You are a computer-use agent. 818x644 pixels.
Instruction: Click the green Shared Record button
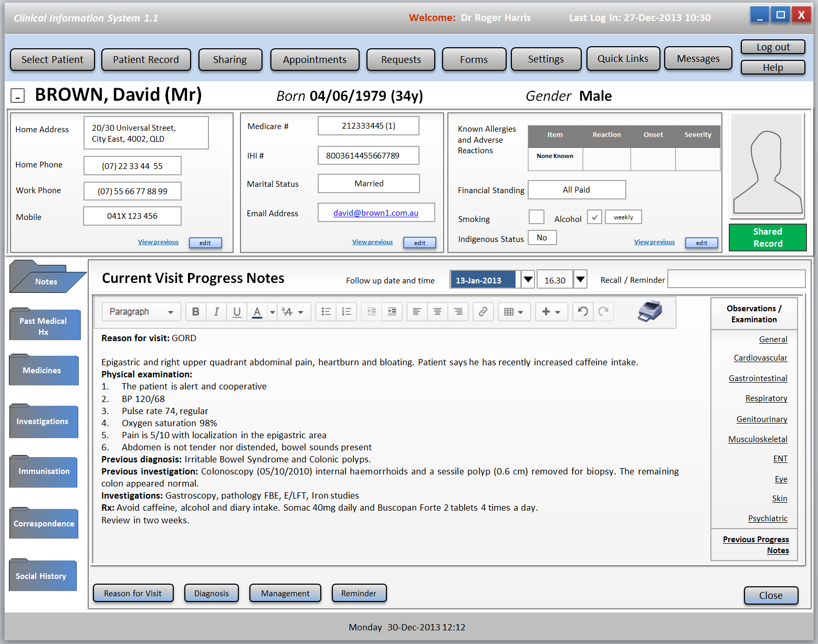click(x=768, y=238)
